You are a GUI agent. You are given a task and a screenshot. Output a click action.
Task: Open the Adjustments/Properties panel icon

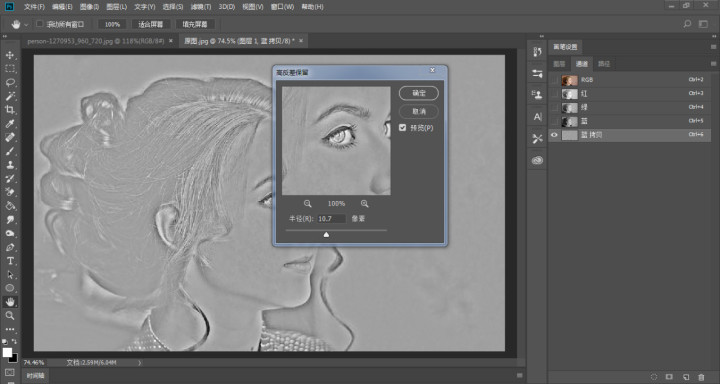(x=537, y=73)
